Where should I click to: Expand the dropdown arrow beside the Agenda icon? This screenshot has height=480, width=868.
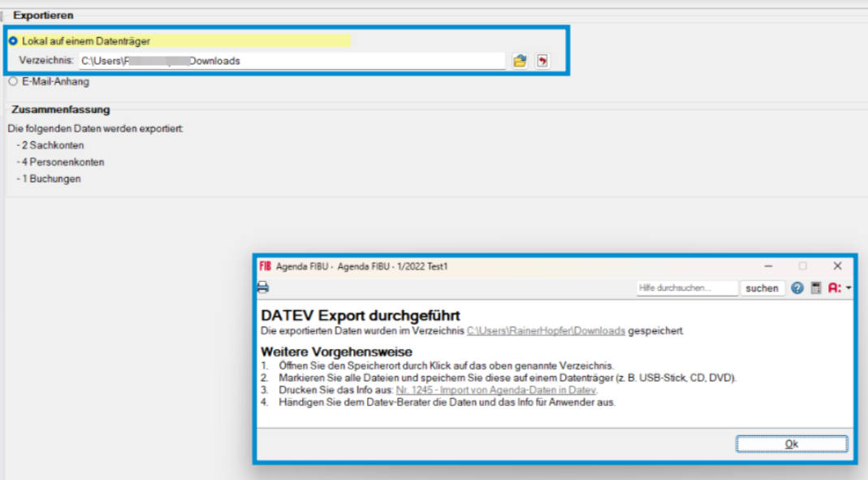click(849, 288)
